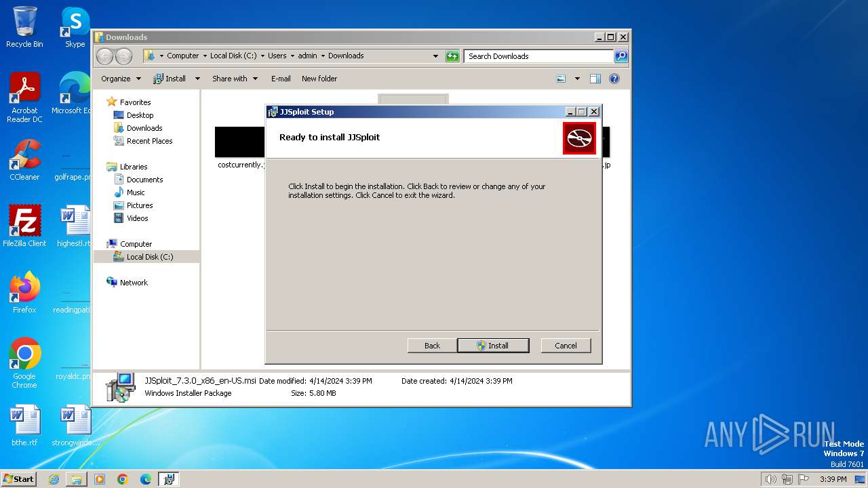Select Network in navigation pane

click(x=134, y=283)
